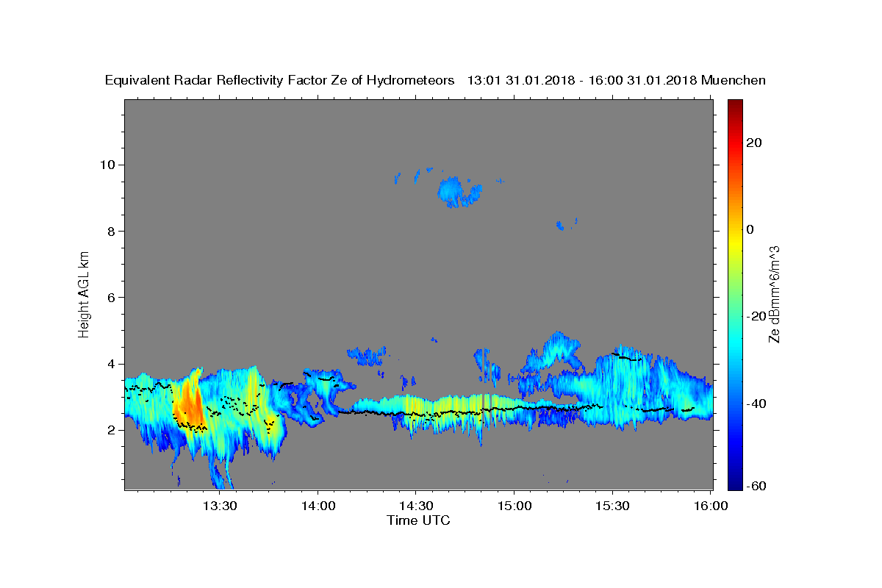Click the colorbar label -40

(x=756, y=404)
